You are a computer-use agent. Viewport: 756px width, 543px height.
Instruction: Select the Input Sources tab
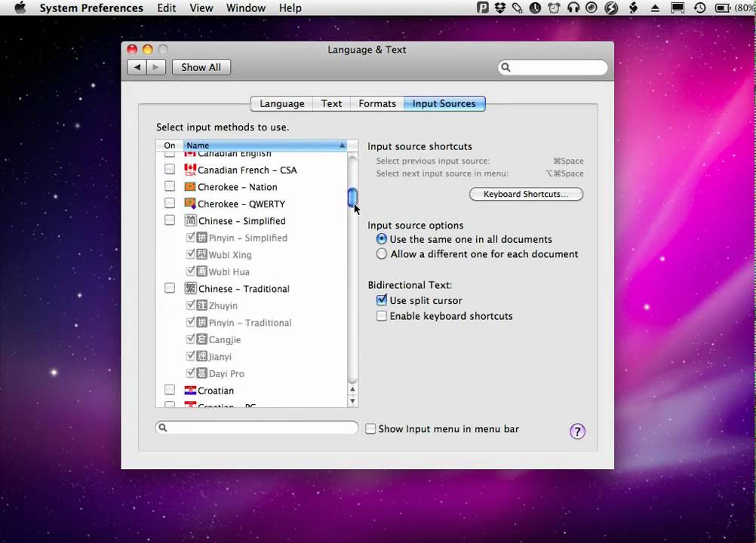click(x=444, y=103)
